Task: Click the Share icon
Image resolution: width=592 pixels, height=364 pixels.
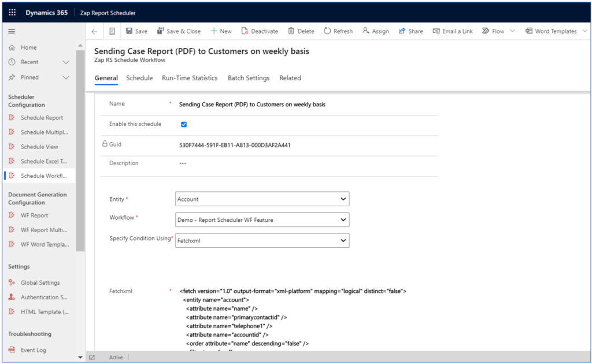Action: 402,31
